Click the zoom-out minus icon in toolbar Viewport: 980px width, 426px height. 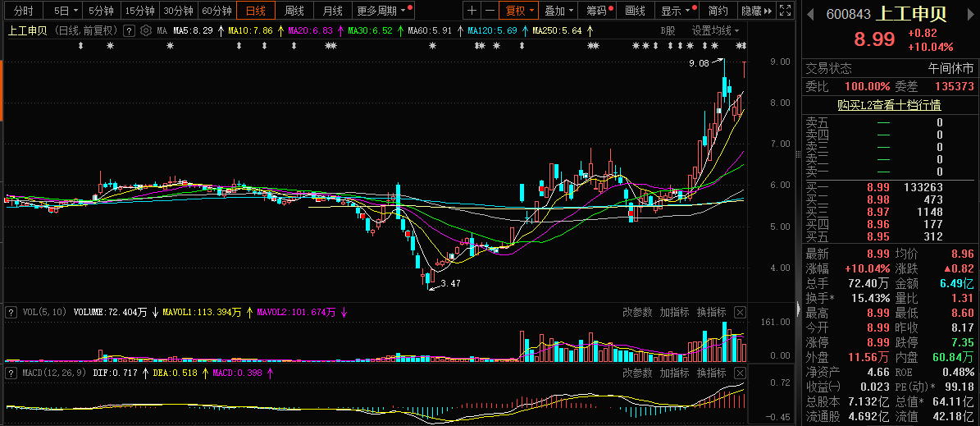click(x=490, y=11)
